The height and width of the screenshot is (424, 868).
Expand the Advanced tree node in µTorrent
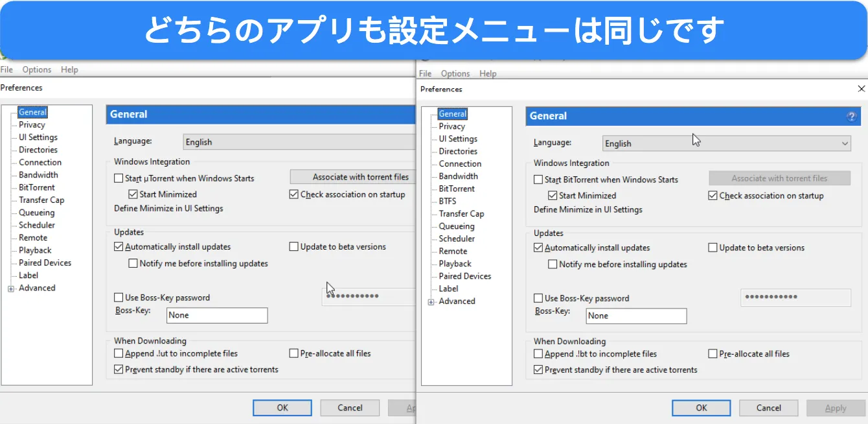(11, 289)
